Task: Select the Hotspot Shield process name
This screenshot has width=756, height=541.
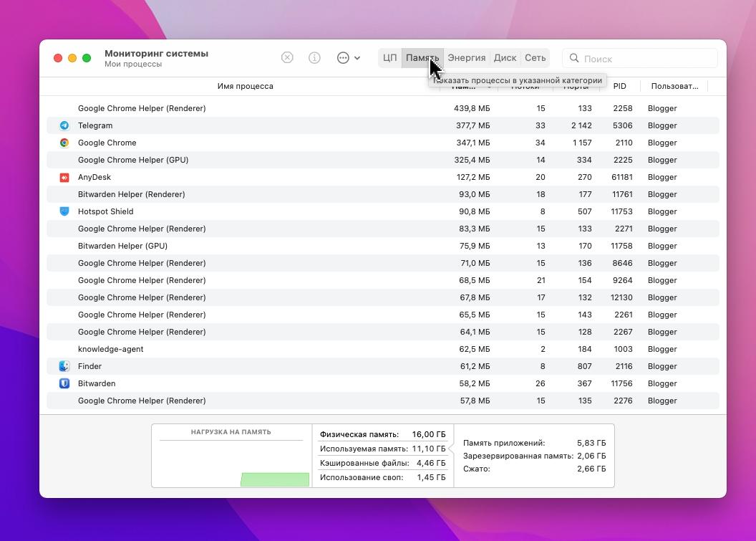Action: click(105, 211)
